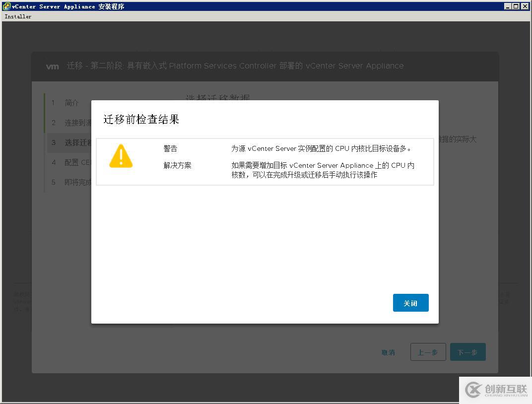Click the 取消 link behind the dialog

(388, 352)
